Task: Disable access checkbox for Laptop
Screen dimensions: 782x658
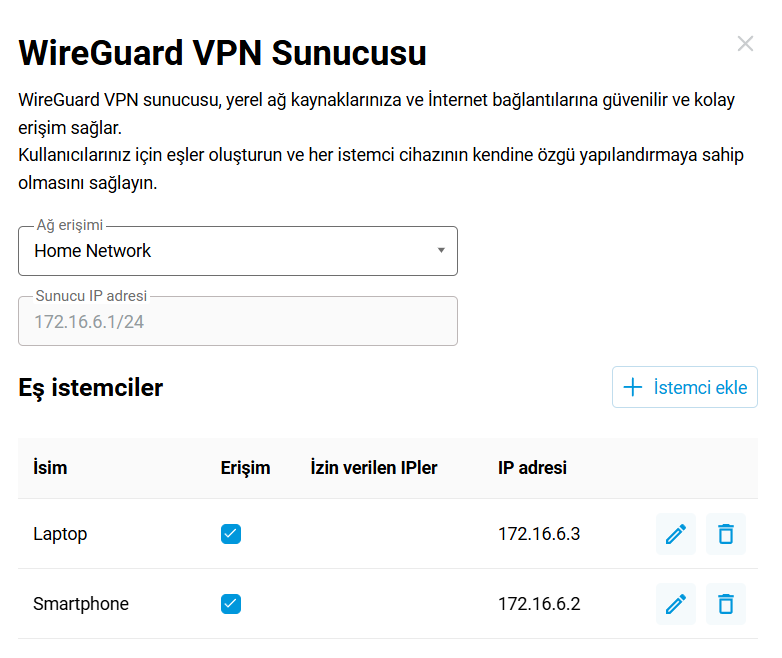Action: 231,534
